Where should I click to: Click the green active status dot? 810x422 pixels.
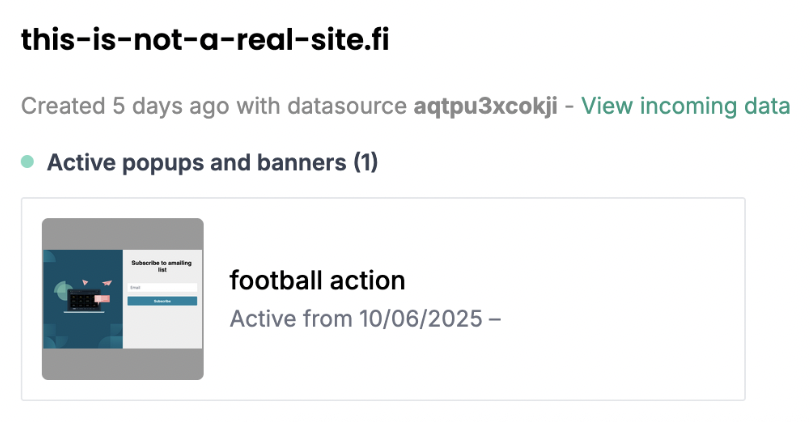(x=27, y=161)
